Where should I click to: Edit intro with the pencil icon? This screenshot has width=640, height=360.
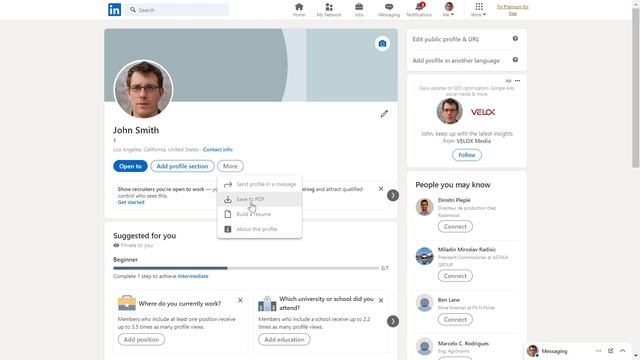tap(384, 114)
